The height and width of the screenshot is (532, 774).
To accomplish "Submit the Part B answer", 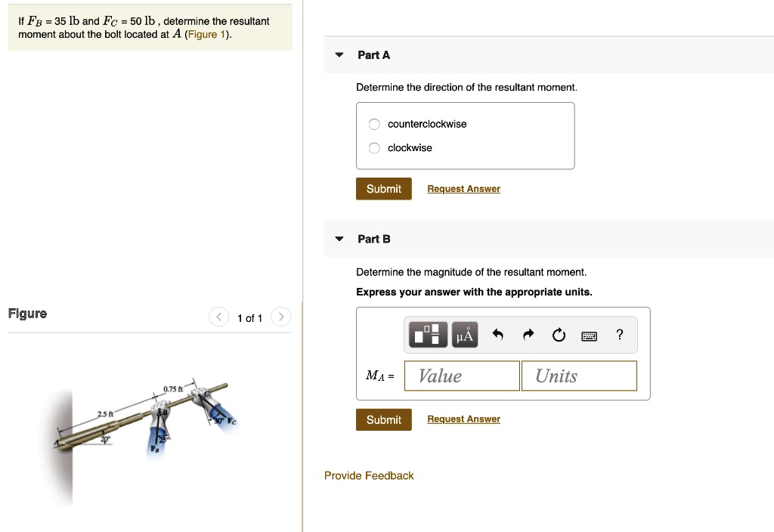I will [384, 419].
